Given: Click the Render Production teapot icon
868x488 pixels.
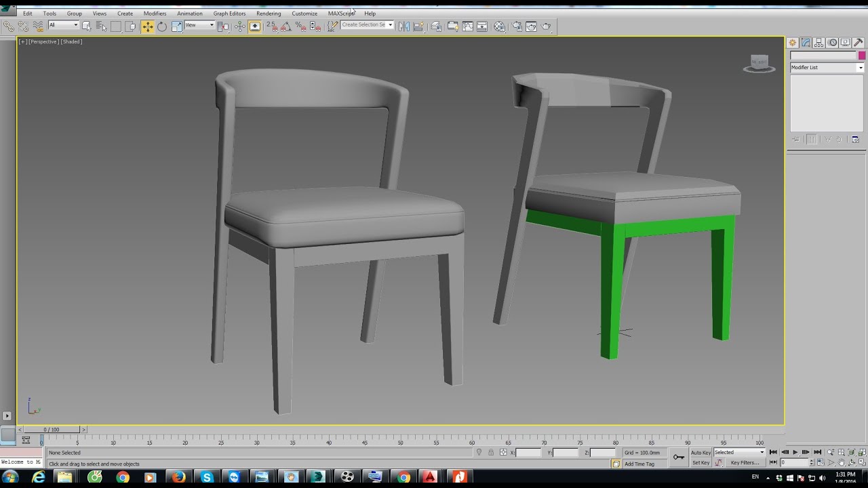Looking at the screenshot, I should (x=547, y=26).
